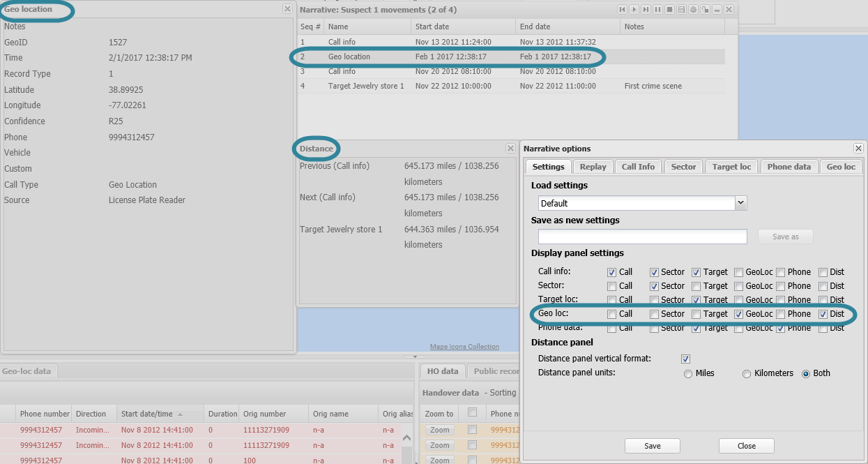
Task: Close the Distance panel
Action: (x=510, y=149)
